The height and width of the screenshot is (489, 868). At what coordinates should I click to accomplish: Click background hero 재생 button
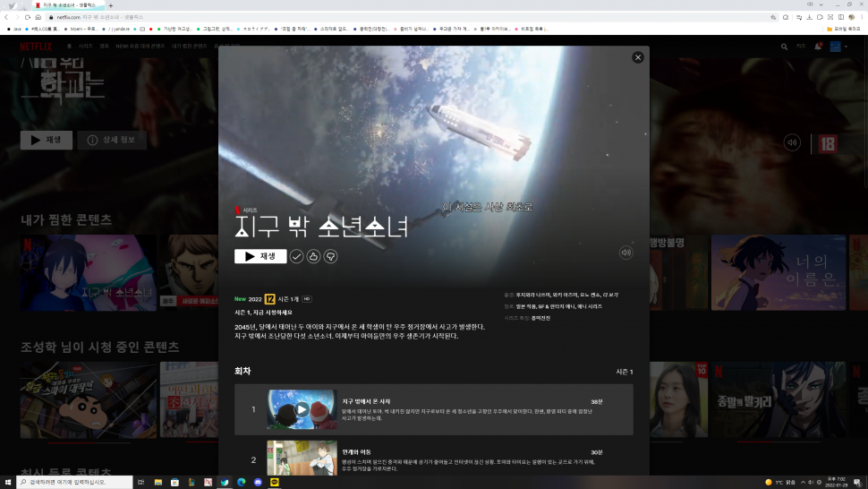pyautogui.click(x=47, y=140)
